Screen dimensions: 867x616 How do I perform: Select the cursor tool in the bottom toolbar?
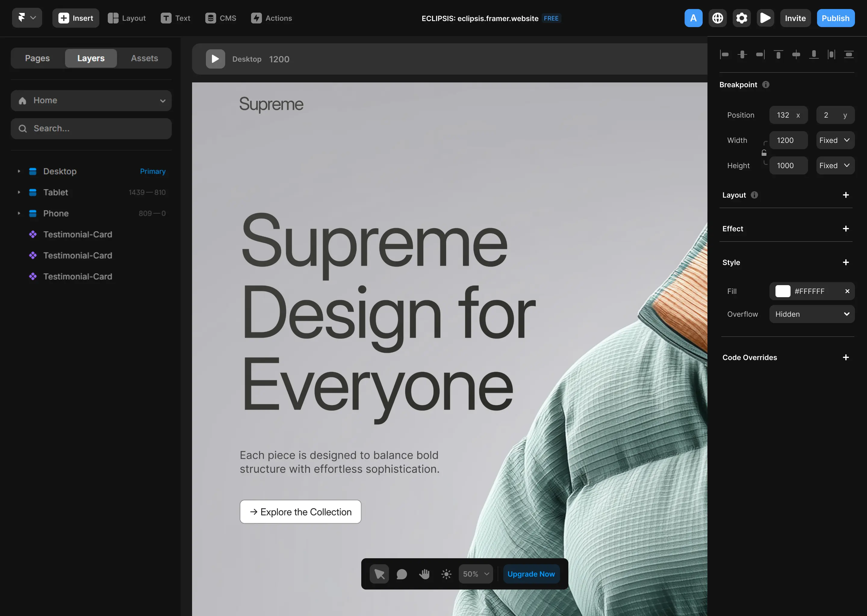tap(379, 574)
